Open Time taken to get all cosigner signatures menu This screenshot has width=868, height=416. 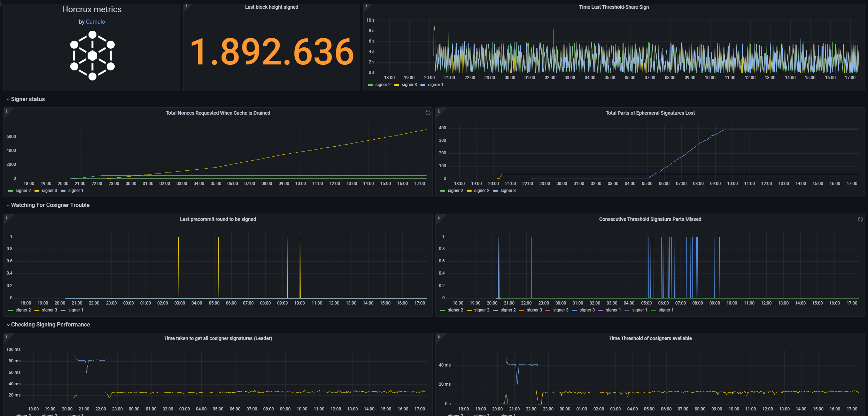[x=218, y=338]
